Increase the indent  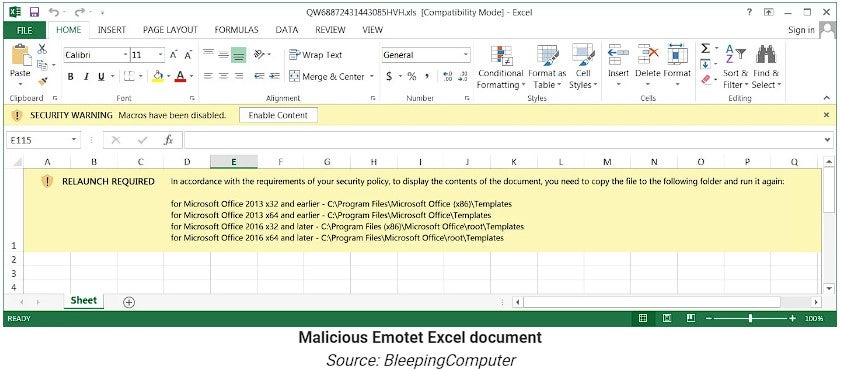tap(275, 76)
